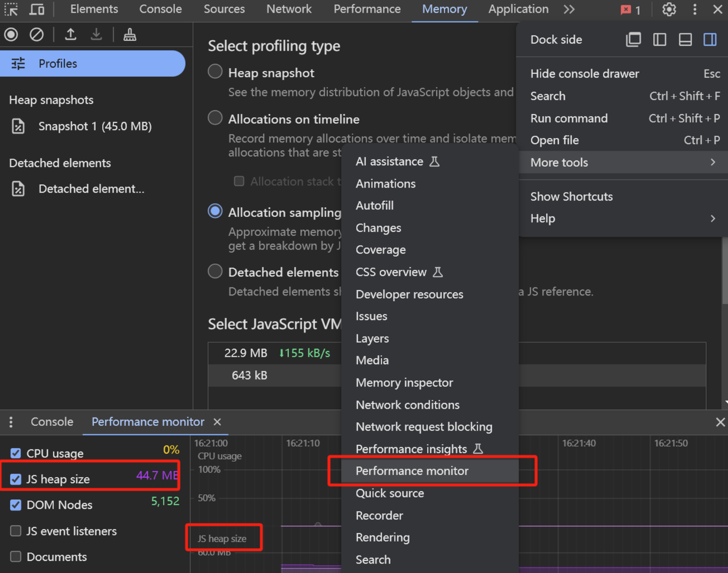Click the clear all profiles icon

pos(37,34)
